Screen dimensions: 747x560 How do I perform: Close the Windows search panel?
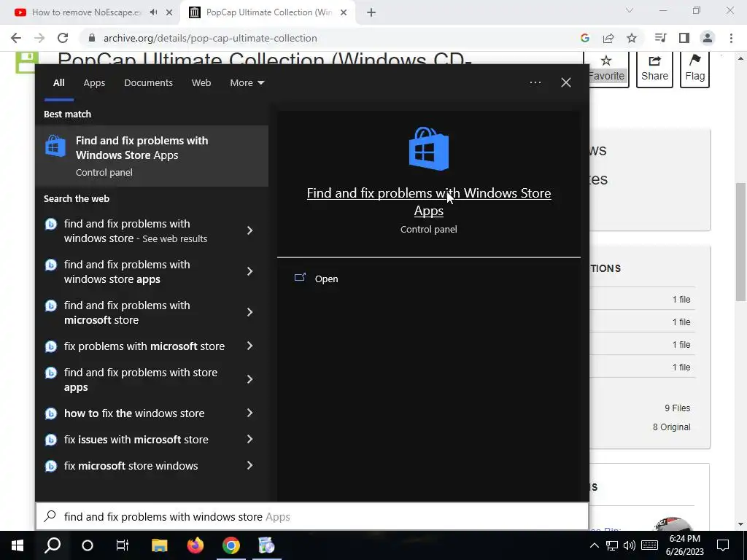pos(566,83)
